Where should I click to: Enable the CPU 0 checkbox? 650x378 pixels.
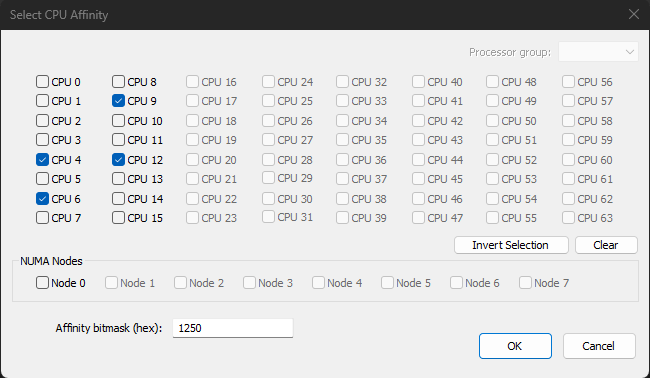click(x=42, y=82)
